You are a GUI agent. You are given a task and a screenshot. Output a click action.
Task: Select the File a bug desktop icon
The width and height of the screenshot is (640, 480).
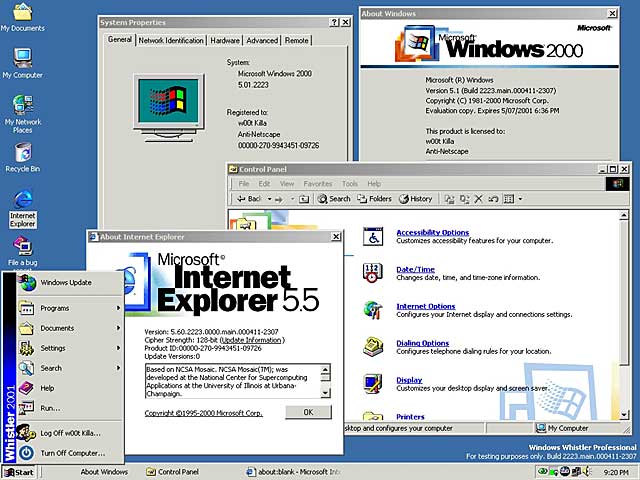23,251
